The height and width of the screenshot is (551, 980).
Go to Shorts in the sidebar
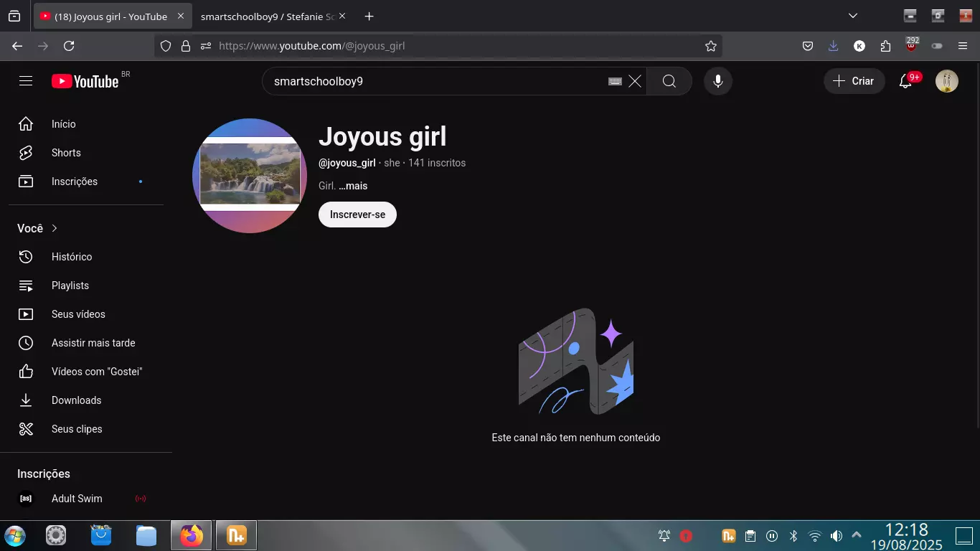click(66, 153)
